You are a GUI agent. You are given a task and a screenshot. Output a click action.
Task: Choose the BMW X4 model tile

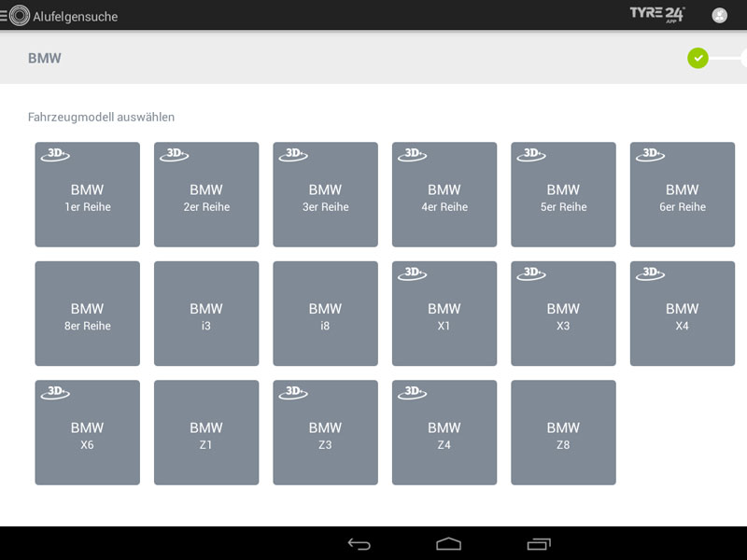point(683,315)
